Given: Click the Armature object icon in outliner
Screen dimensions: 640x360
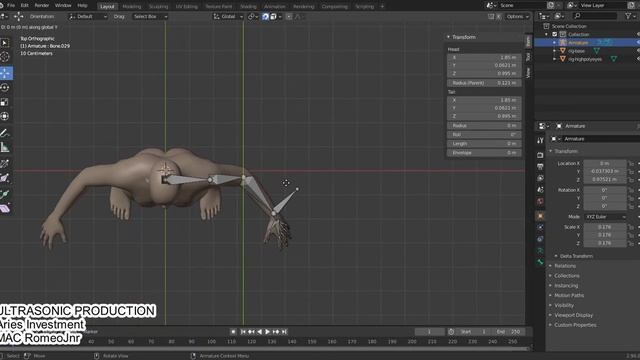Looking at the screenshot, I should 563,42.
